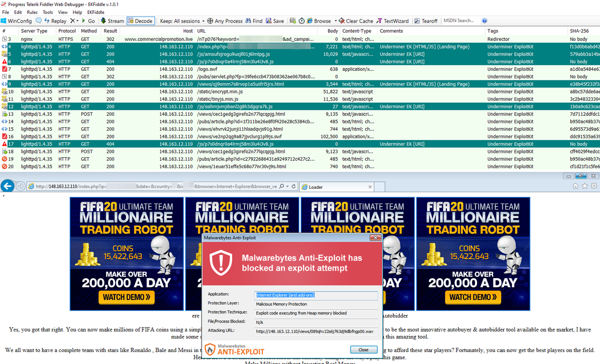Click the Browse Internet Explorer button
This screenshot has width=600, height=364.
click(x=319, y=21)
